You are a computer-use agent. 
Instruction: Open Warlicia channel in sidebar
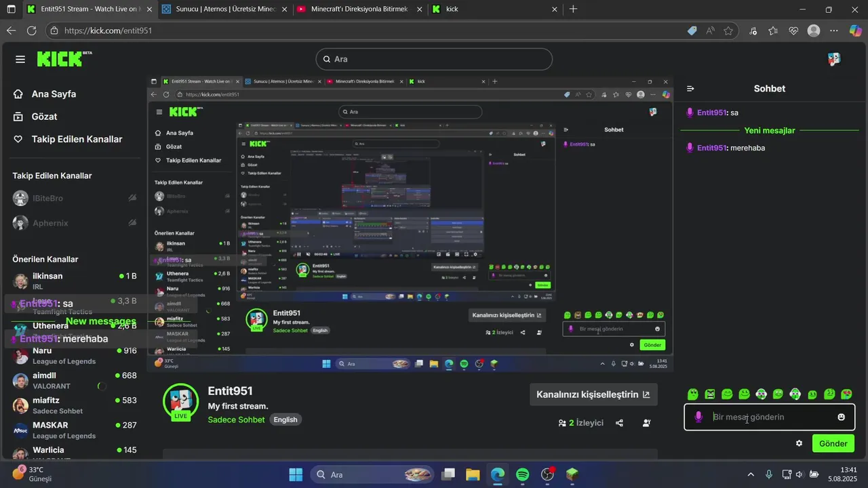(75, 453)
